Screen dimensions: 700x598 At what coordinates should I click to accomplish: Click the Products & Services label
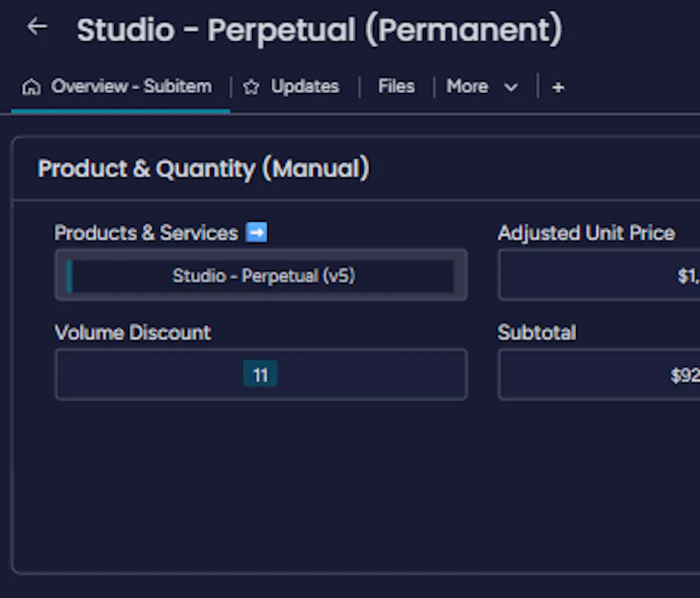coord(146,233)
